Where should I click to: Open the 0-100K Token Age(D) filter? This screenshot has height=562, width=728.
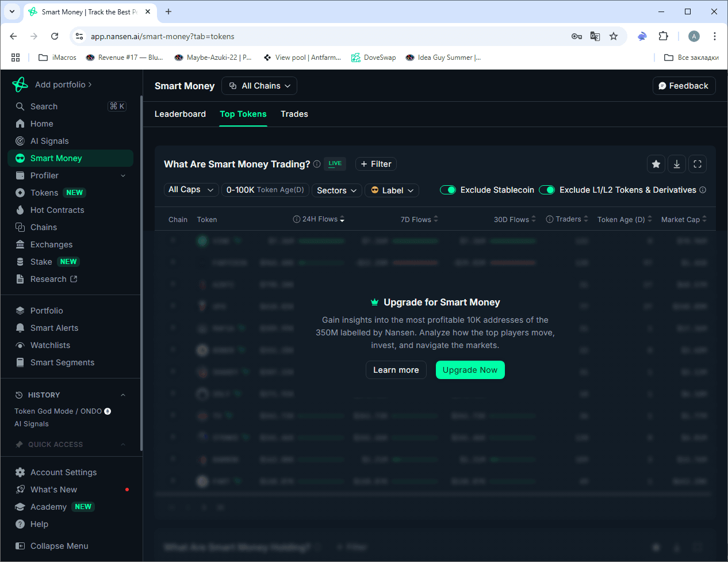point(265,190)
